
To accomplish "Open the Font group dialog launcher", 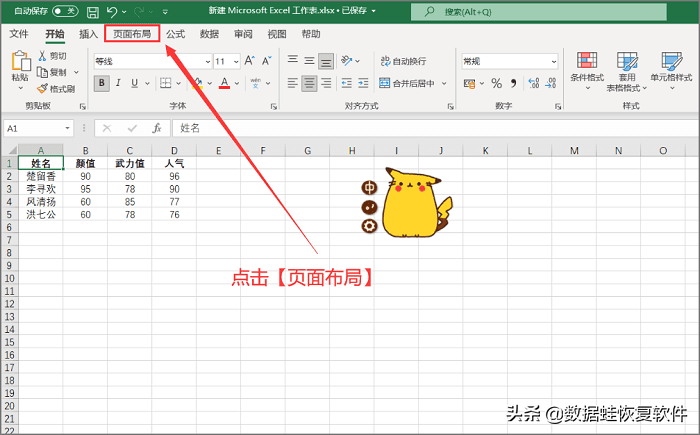I will (x=274, y=106).
